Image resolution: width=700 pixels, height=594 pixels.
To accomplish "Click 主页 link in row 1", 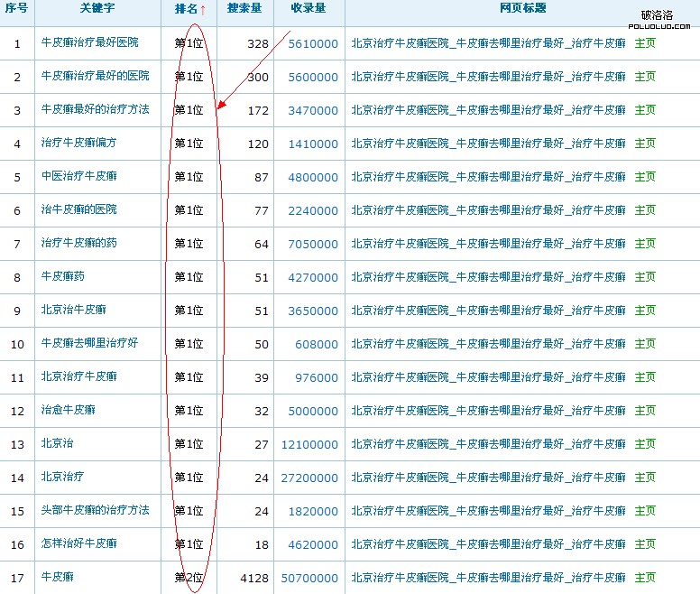I will 645,43.
